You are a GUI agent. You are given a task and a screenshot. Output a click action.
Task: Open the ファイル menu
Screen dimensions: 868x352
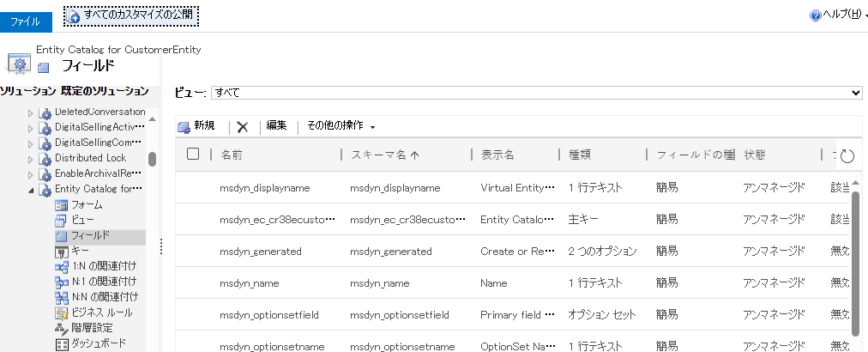click(x=26, y=21)
